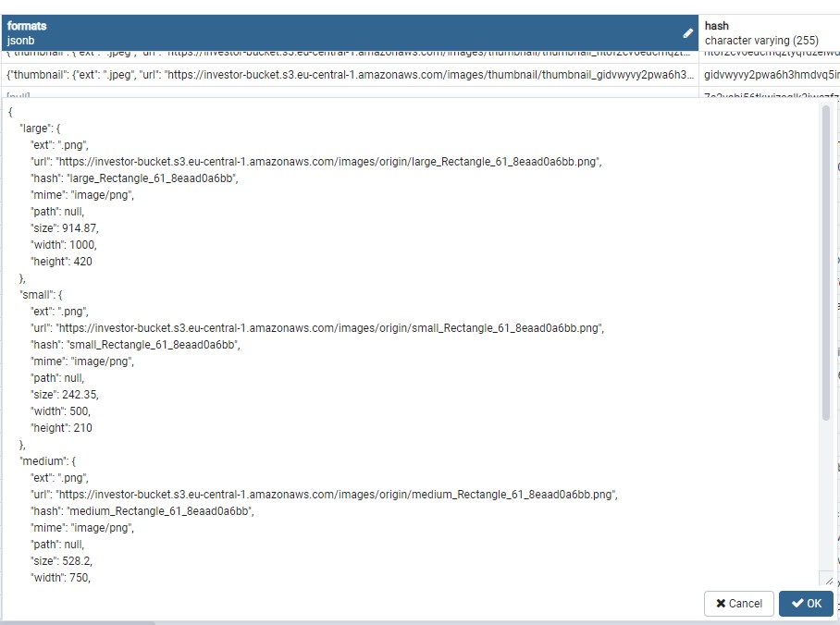The height and width of the screenshot is (625, 840).
Task: Click the "small": { line
Action: click(x=42, y=295)
